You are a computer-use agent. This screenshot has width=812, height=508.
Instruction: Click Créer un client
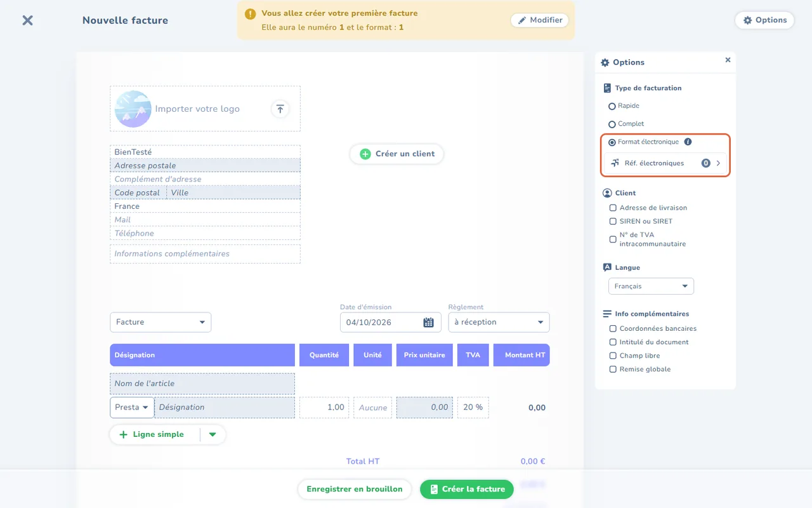(x=396, y=154)
